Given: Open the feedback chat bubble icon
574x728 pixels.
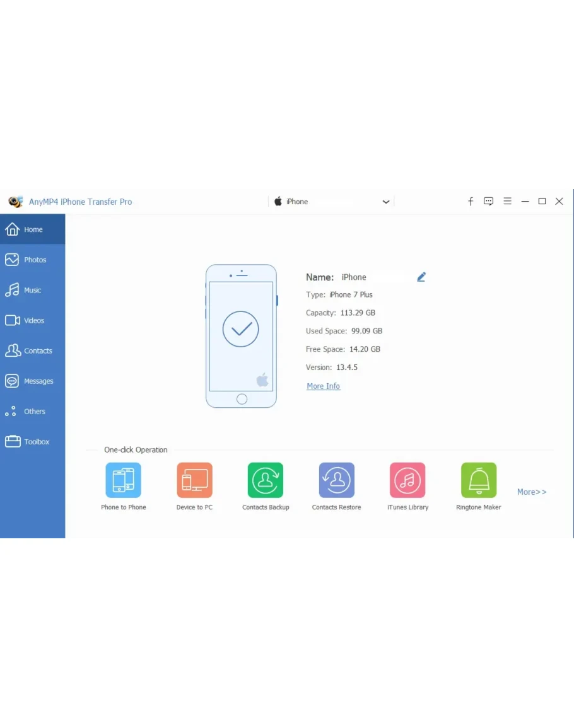Looking at the screenshot, I should pyautogui.click(x=488, y=202).
